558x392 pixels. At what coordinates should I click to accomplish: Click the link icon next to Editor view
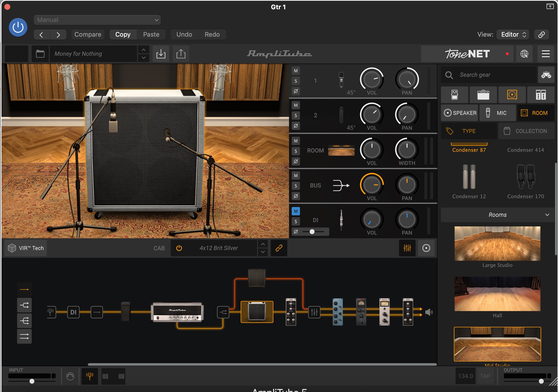click(x=541, y=34)
